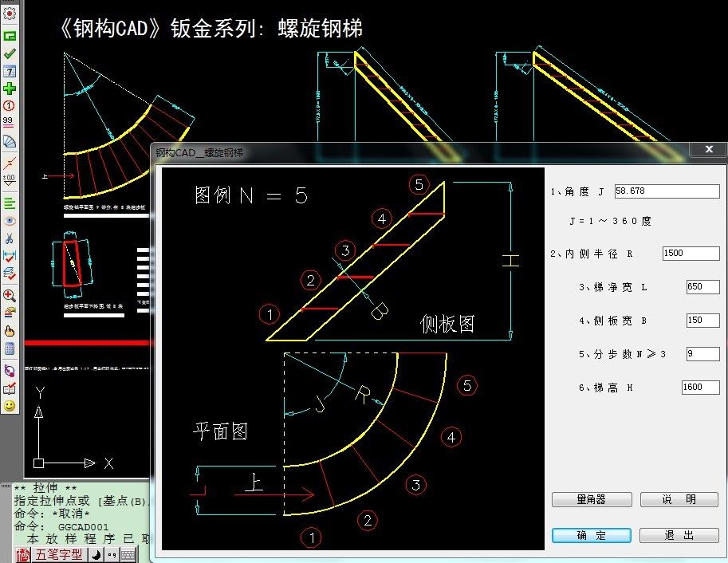The height and width of the screenshot is (563, 728).
Task: Click the 五笔字型 input method label
Action: 59,555
